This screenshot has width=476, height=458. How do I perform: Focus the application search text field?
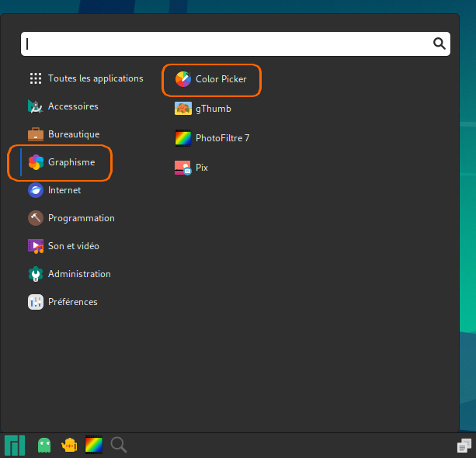[225, 43]
